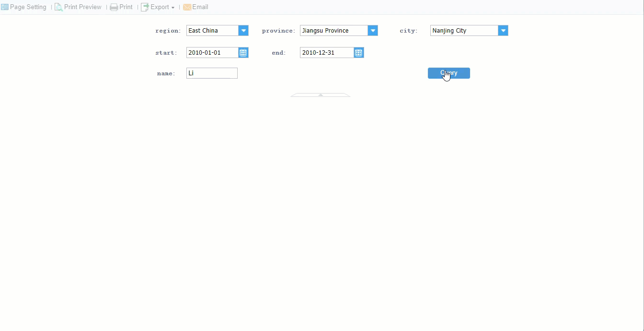Click the Email toolbar entry
This screenshot has width=644, height=331.
pyautogui.click(x=200, y=7)
